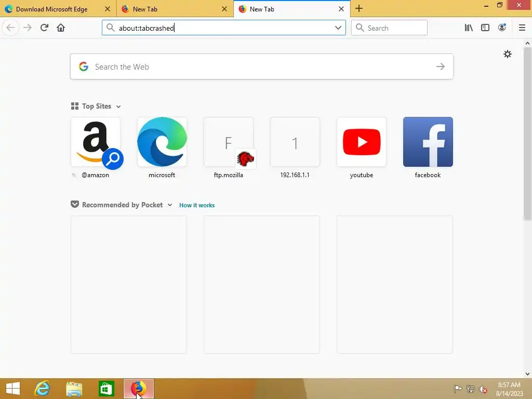Screen dimensions: 532x399
Task: Click magnifier icon in the address bar
Action: click(110, 28)
